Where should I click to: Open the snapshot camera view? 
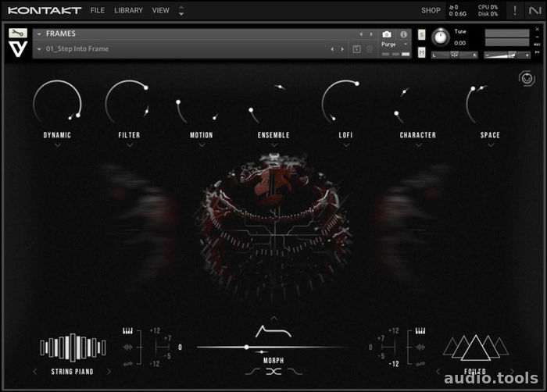pos(387,34)
